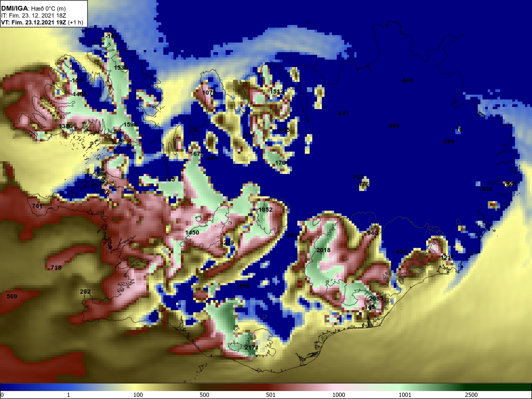
Task: Click the valid time line "VT: Fim. 23.12.2021 19Z"
Action: [x=34, y=23]
